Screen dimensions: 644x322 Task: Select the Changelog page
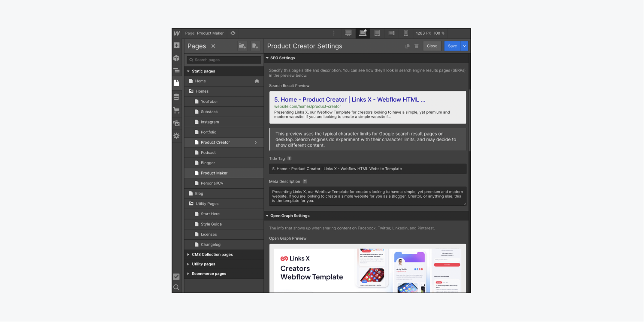click(x=224, y=245)
